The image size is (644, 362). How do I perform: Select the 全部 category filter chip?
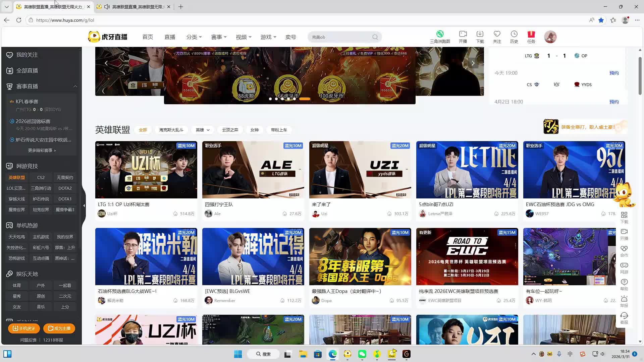143,130
